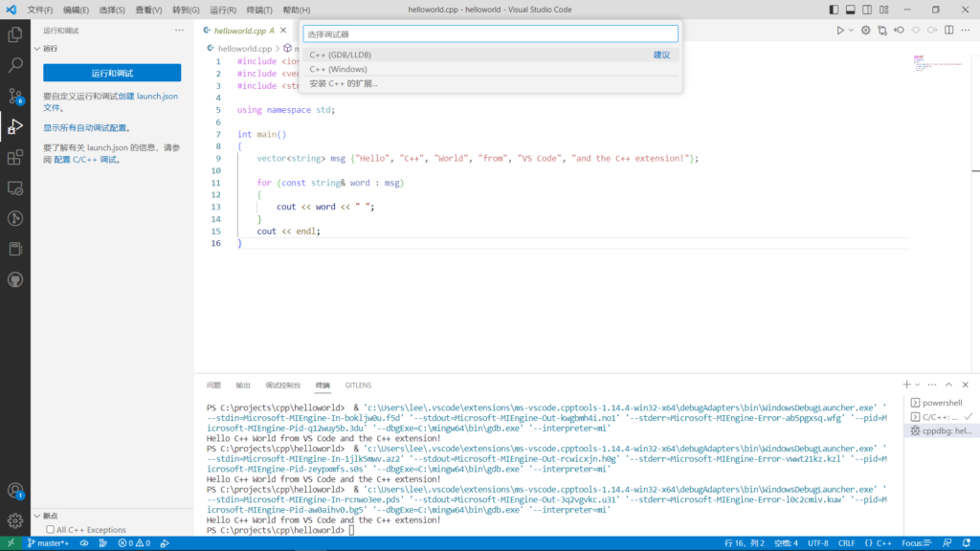The image size is (980, 551).
Task: Open the Search view in activity bar
Action: tap(15, 65)
